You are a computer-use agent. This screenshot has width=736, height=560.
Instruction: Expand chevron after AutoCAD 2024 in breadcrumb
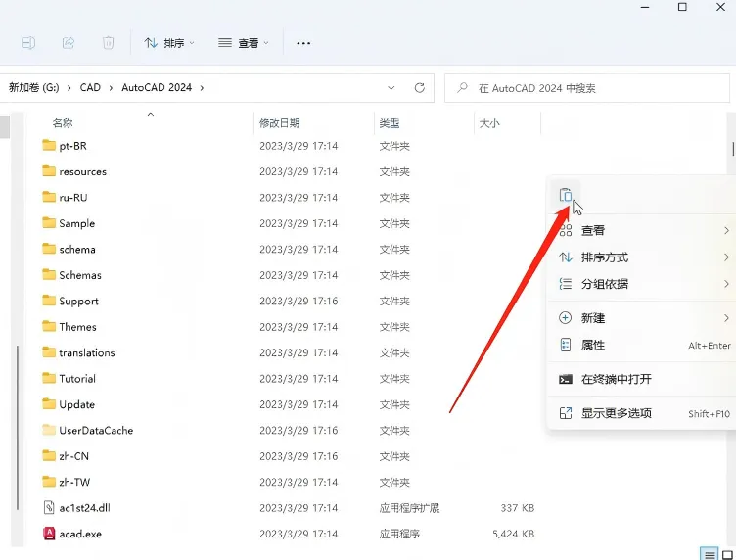coord(202,88)
